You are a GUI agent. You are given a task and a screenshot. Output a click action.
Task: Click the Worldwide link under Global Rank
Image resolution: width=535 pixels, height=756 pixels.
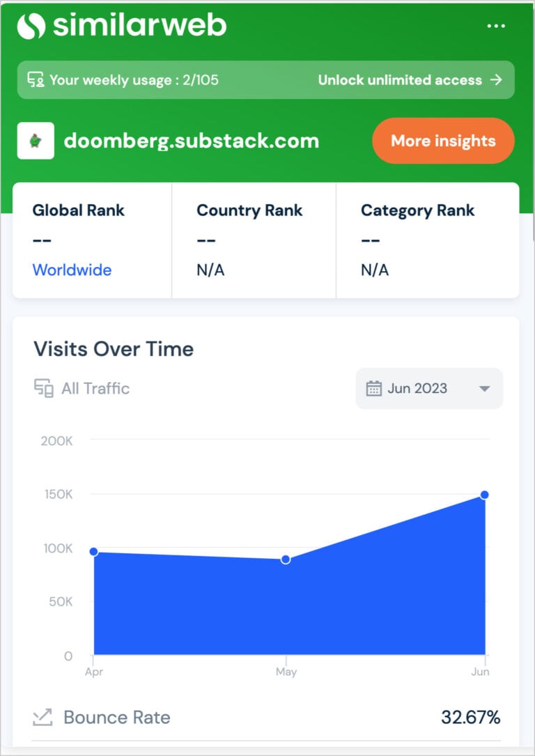pos(72,270)
